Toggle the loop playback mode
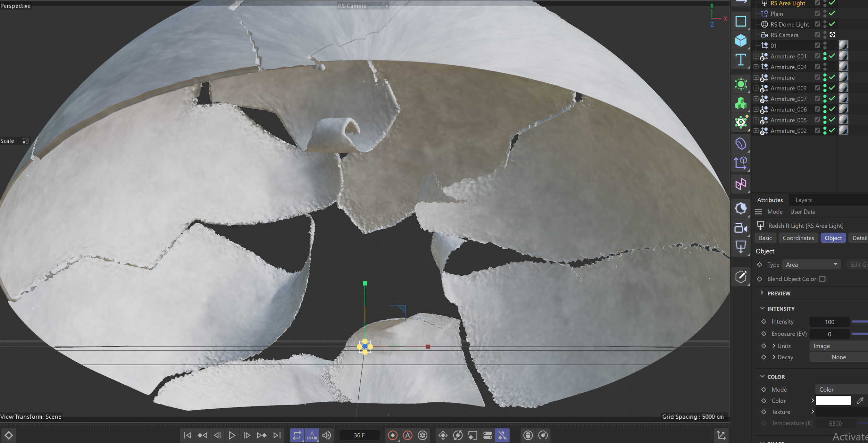The width and height of the screenshot is (868, 443). pos(297,435)
